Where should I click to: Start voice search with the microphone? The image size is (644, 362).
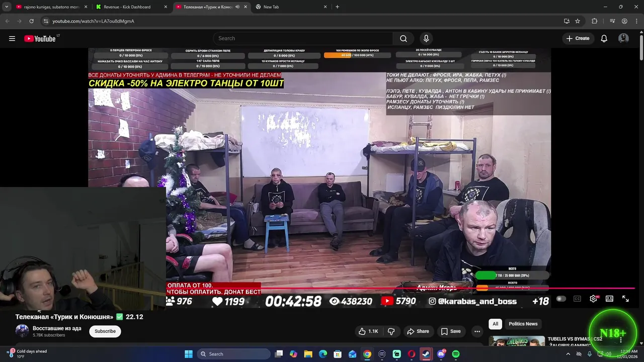tap(426, 39)
